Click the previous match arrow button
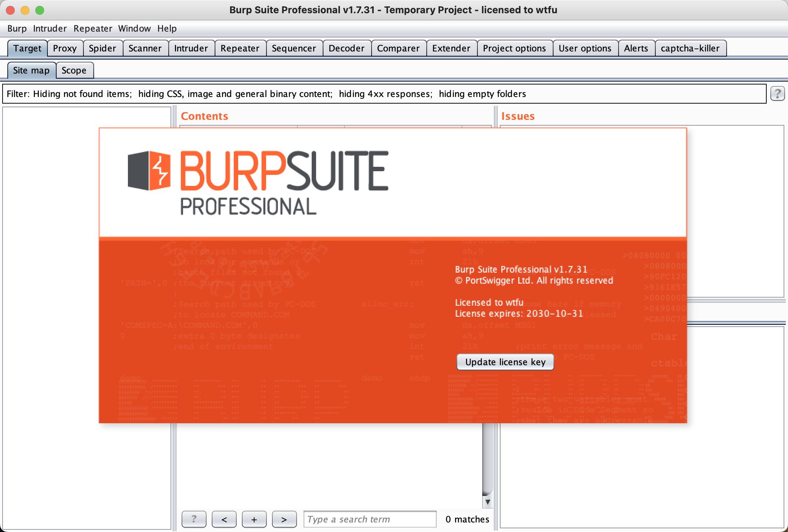This screenshot has width=788, height=532. click(224, 519)
